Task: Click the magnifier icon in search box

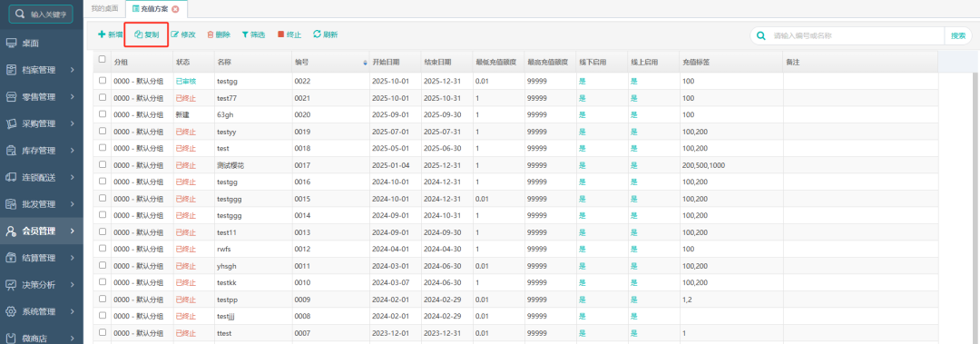Action: tap(760, 35)
